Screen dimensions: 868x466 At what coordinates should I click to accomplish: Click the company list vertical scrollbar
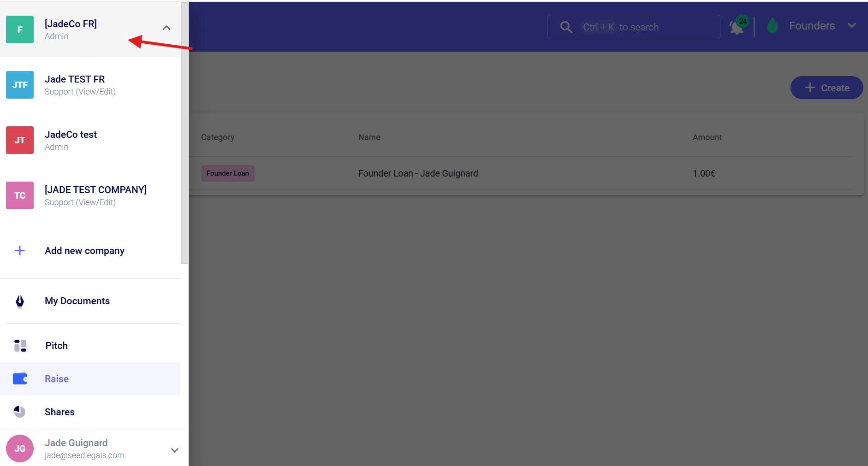pos(184,134)
